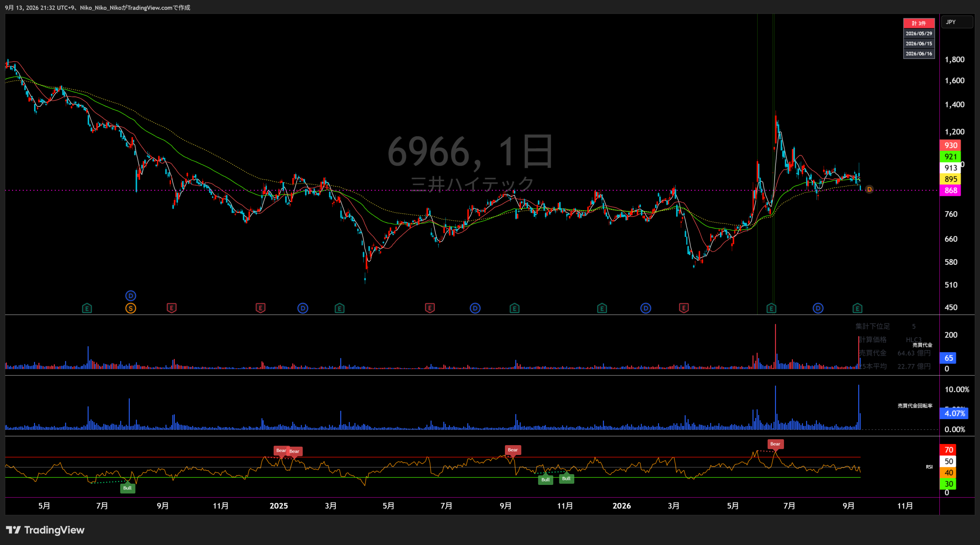Select the blue D dividend marker near January 2025
Screen dimensions: 980x545
pos(302,308)
